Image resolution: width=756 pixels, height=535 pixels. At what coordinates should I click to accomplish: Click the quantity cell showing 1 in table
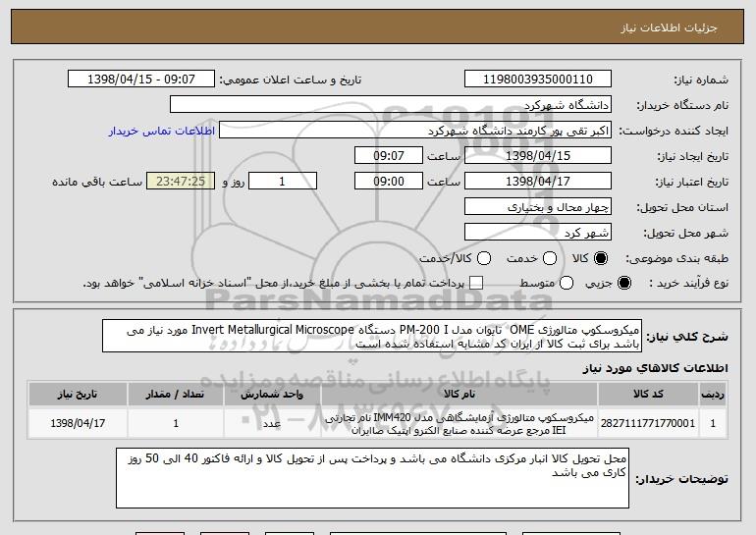click(176, 423)
